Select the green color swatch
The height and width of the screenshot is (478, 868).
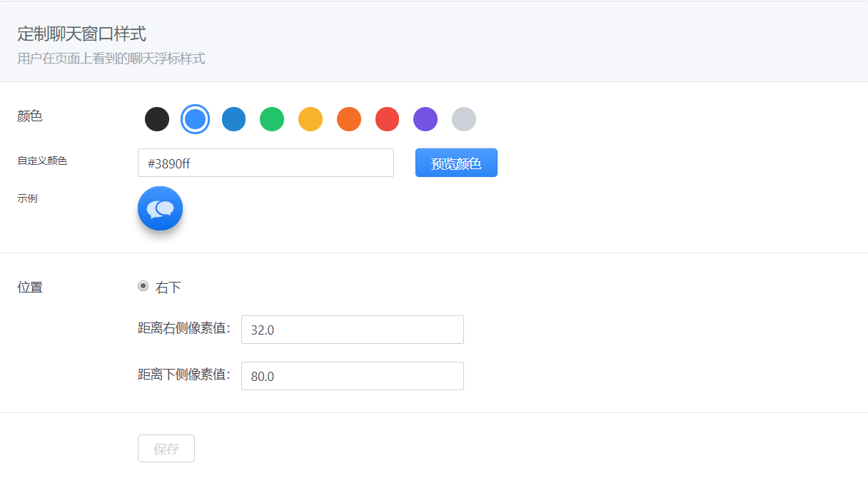[x=272, y=119]
